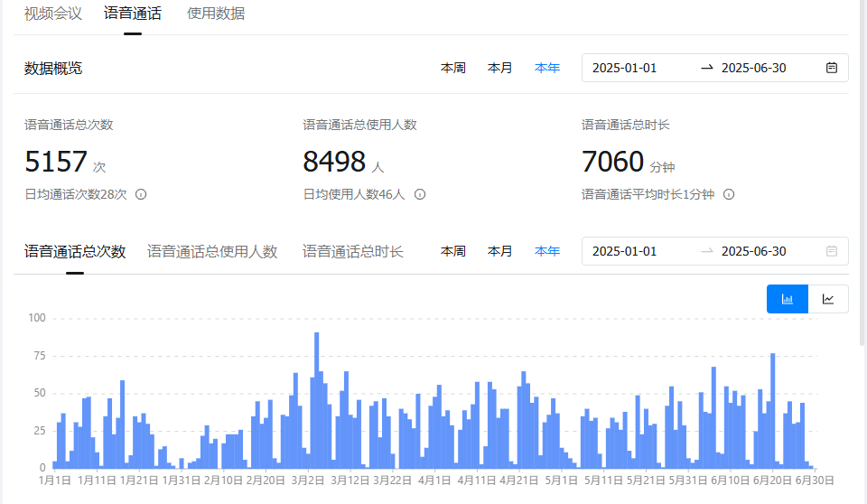Edit overview start date 2025-01-01
867x504 pixels.
point(624,68)
